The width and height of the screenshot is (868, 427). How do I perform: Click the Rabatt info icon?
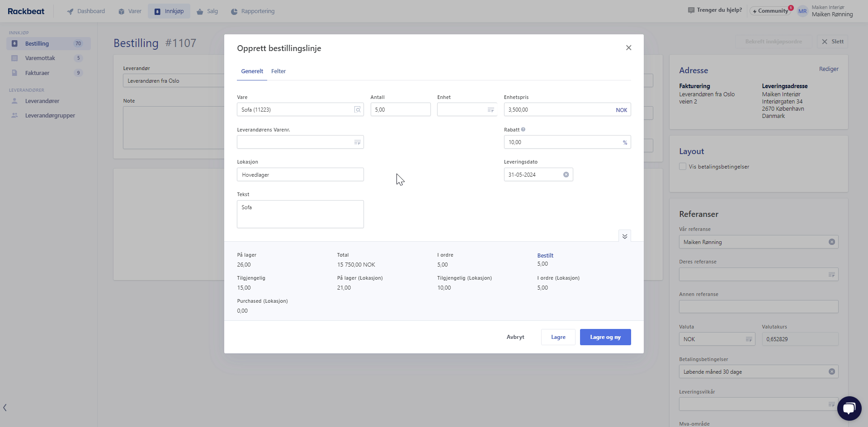click(x=523, y=129)
